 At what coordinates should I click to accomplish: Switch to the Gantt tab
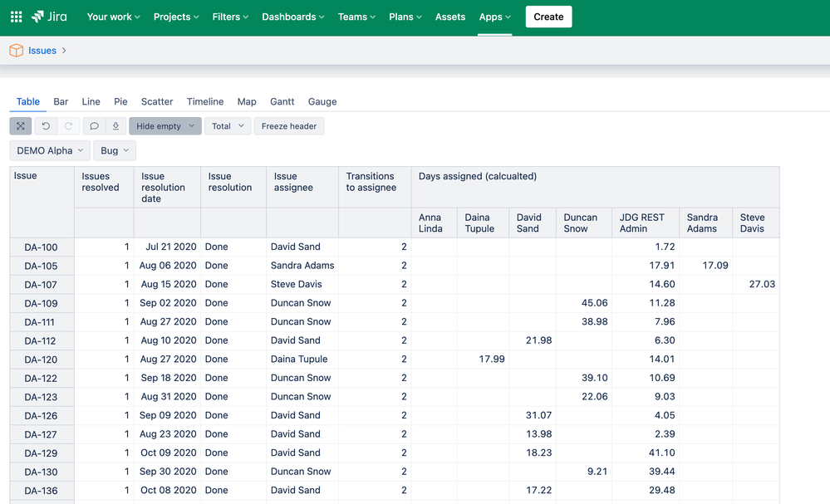(282, 101)
